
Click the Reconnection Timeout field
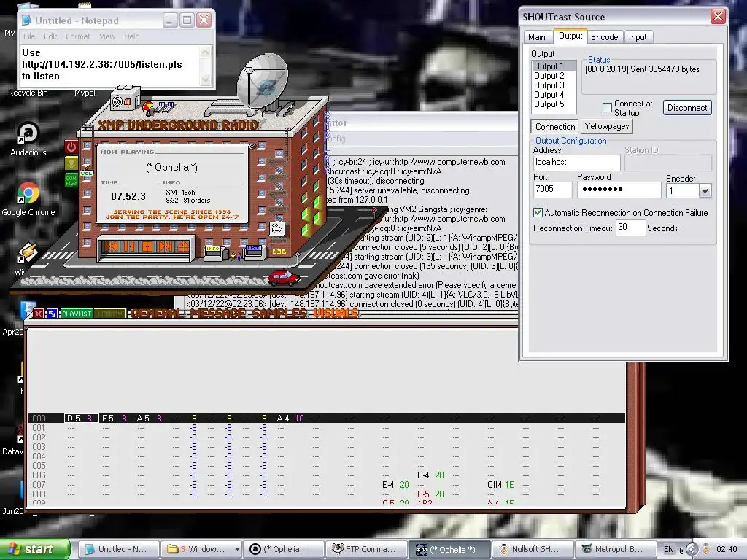click(630, 227)
